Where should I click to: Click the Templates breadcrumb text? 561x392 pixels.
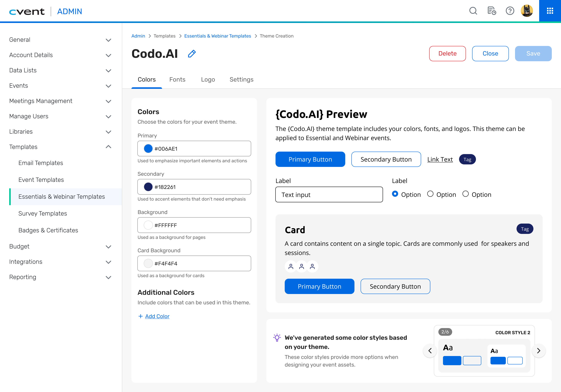point(164,36)
